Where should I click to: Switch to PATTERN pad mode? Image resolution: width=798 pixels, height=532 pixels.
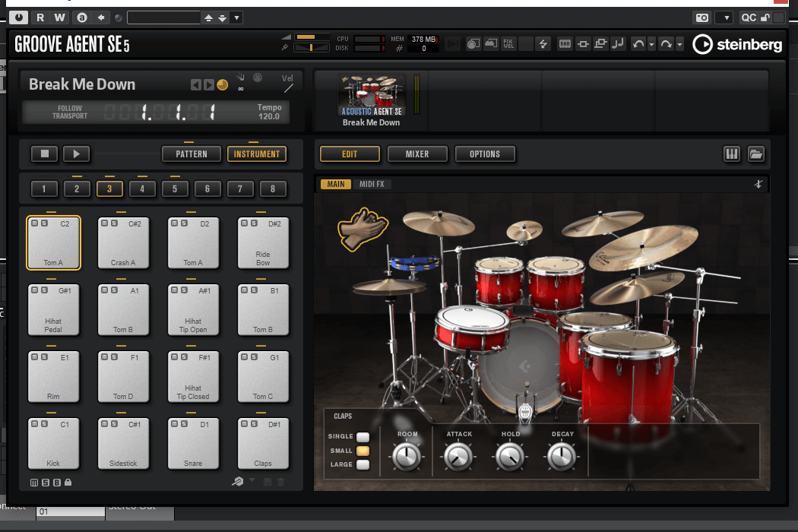point(192,154)
